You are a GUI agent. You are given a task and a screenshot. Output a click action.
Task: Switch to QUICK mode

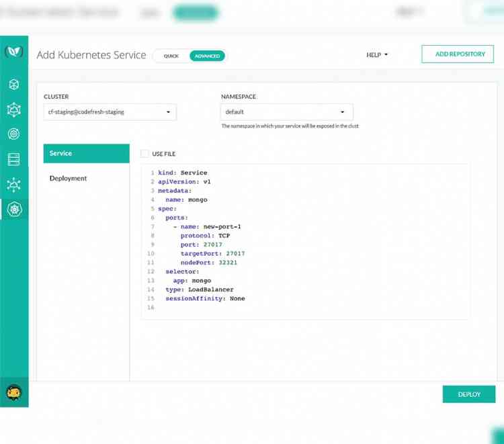171,56
